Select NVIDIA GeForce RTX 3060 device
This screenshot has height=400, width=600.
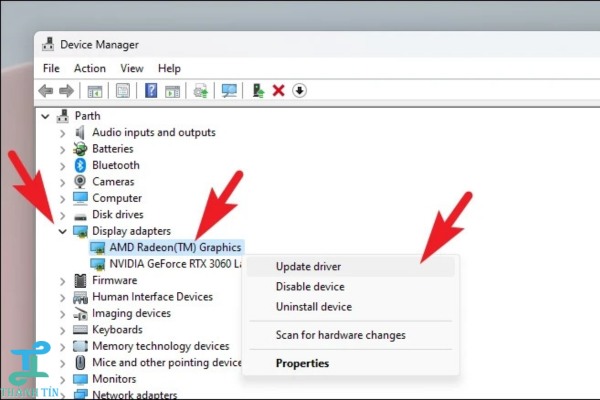[175, 264]
